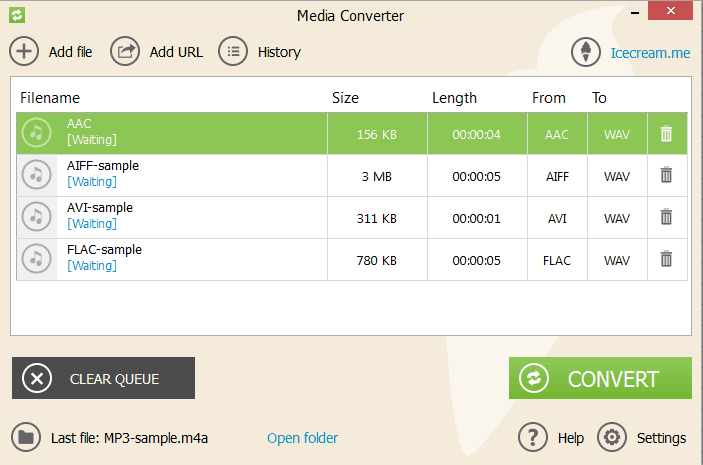Click the music note icon for AAC
Viewport: 703px width, 465px height.
pos(36,133)
